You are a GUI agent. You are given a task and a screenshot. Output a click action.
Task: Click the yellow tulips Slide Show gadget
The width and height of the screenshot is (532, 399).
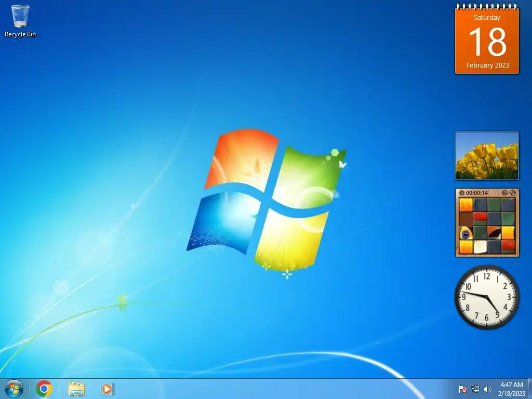[x=487, y=156]
